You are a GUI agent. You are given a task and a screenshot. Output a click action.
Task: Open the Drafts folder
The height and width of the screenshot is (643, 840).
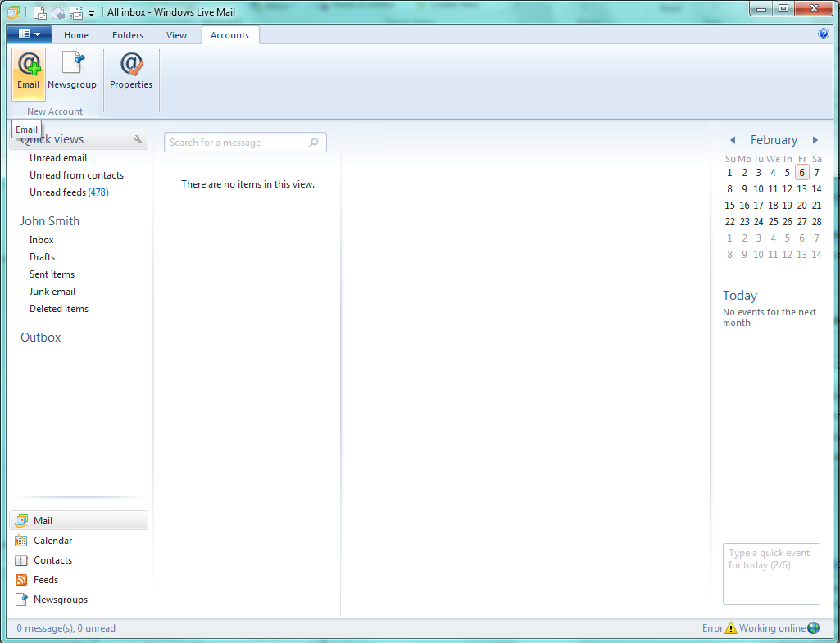[43, 257]
